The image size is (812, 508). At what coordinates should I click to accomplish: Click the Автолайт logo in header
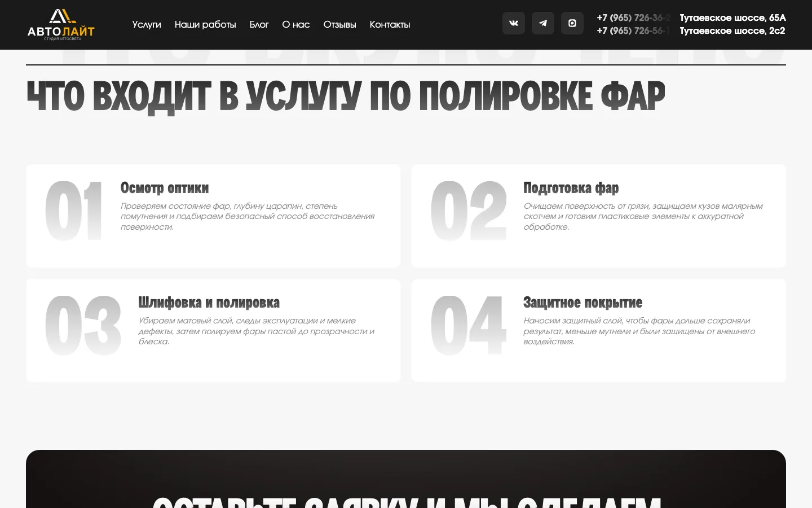pyautogui.click(x=61, y=25)
